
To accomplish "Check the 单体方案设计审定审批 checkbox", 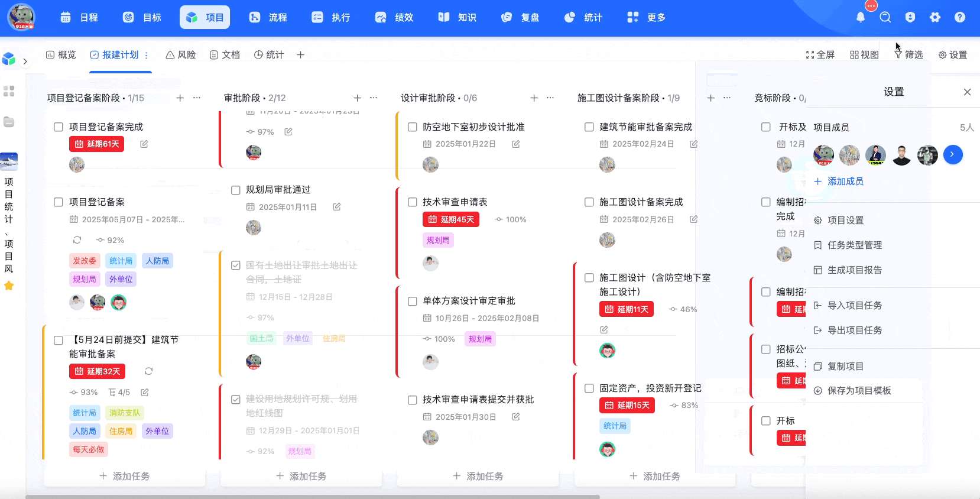I will click(412, 301).
